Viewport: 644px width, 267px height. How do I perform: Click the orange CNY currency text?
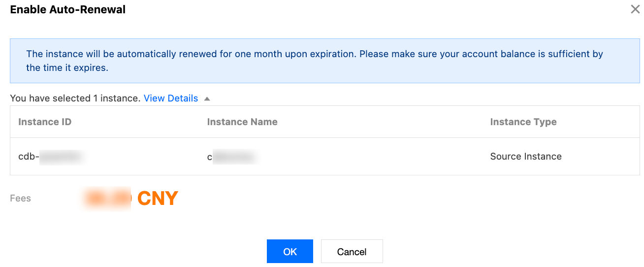(158, 198)
